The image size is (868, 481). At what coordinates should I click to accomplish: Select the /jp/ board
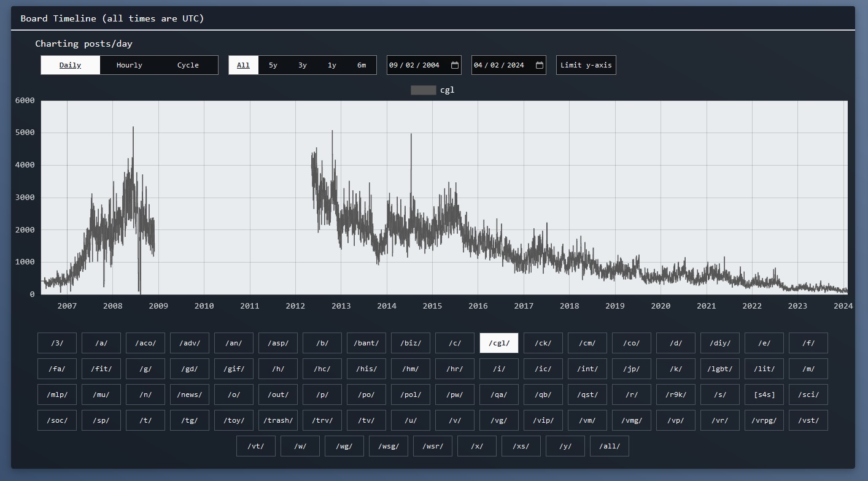(632, 369)
